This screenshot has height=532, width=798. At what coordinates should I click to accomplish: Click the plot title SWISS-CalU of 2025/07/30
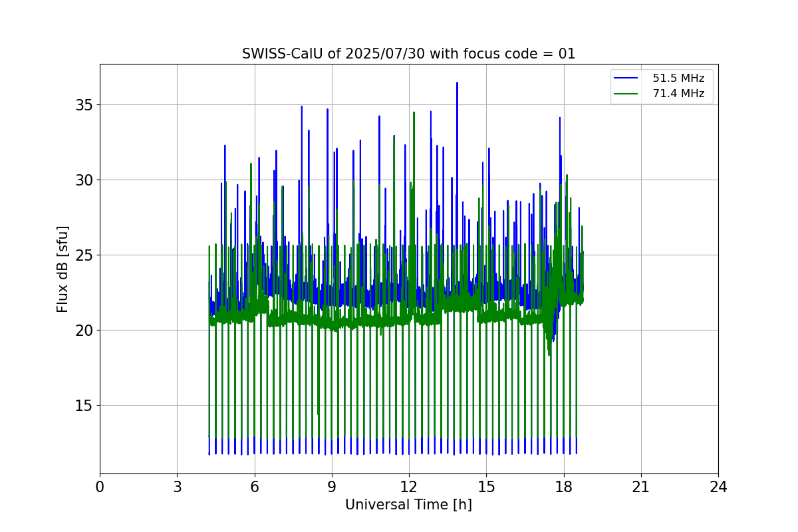[x=408, y=54]
